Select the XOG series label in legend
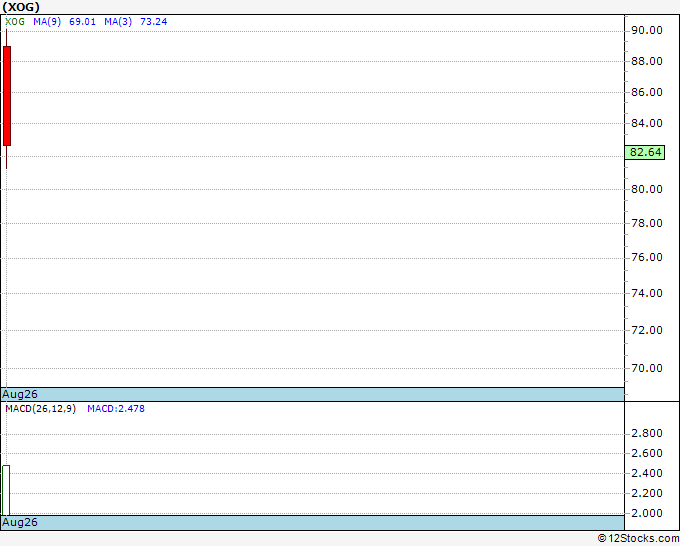This screenshot has height=546, width=680. click(x=15, y=22)
